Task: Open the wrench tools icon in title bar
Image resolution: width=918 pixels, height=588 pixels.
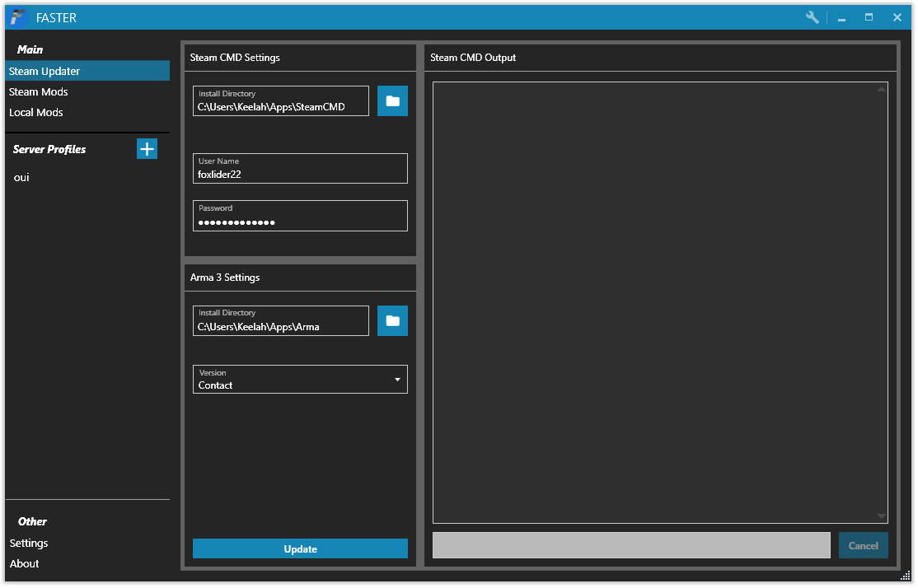Action: click(812, 17)
